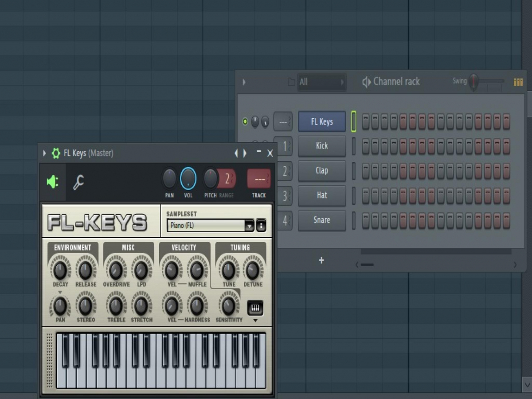
Task: Click the Channel rack speaker icon
Action: 366,82
